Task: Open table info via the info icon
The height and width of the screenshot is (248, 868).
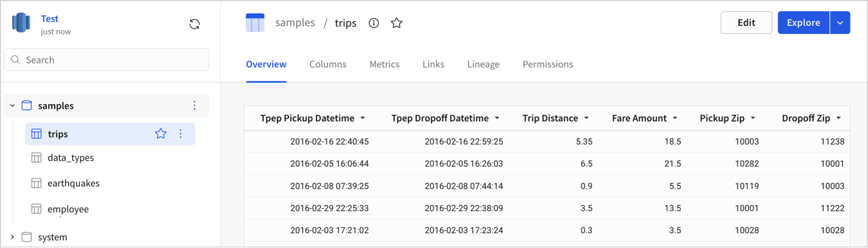Action: click(x=374, y=23)
